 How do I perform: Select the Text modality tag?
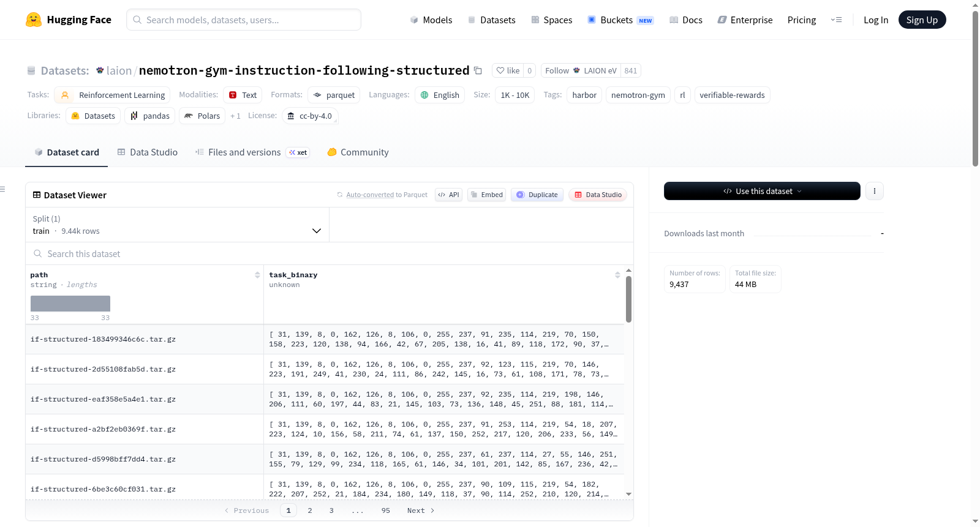point(243,95)
